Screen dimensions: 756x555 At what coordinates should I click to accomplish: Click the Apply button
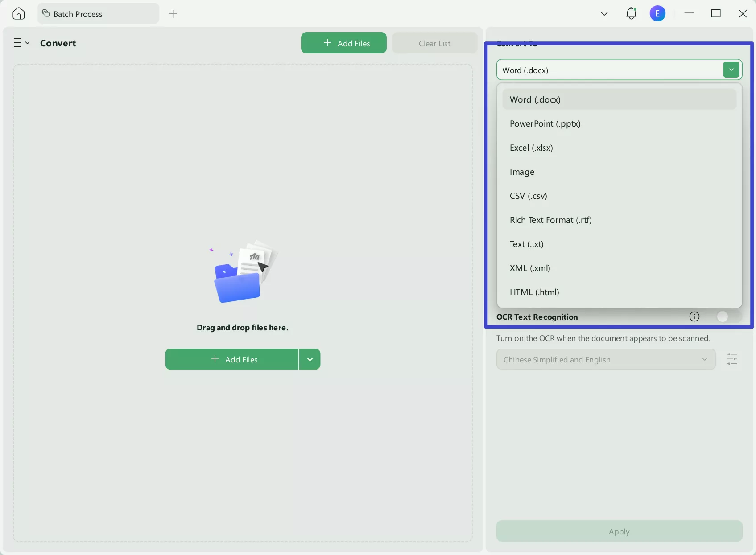point(618,531)
